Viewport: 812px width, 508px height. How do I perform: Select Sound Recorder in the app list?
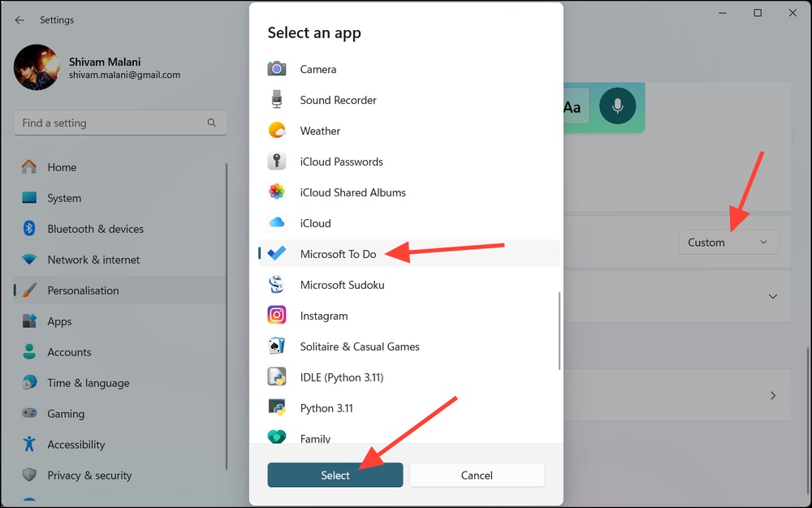coord(409,99)
